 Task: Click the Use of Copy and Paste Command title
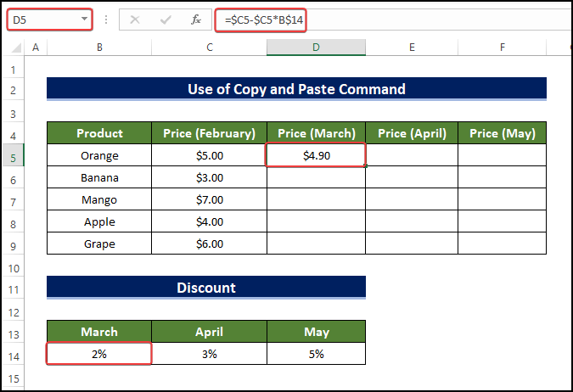(296, 89)
